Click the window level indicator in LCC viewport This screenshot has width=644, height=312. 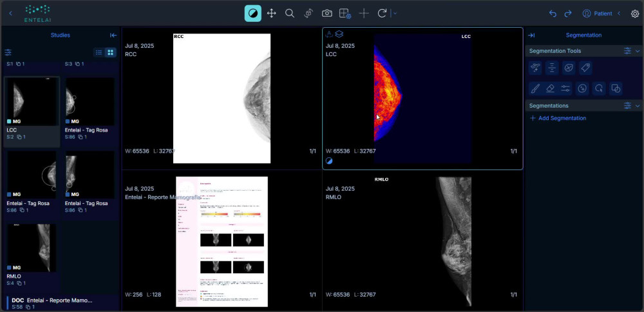tap(329, 161)
